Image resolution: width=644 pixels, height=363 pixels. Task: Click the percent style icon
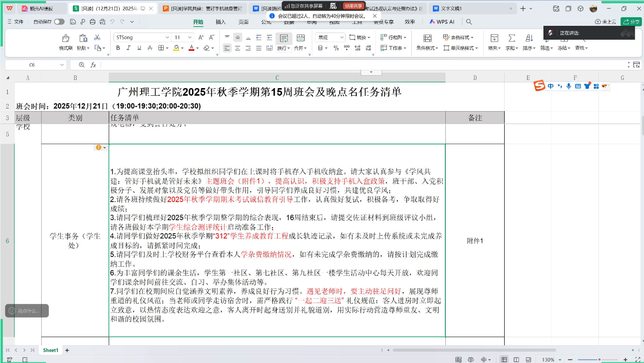pos(336,48)
